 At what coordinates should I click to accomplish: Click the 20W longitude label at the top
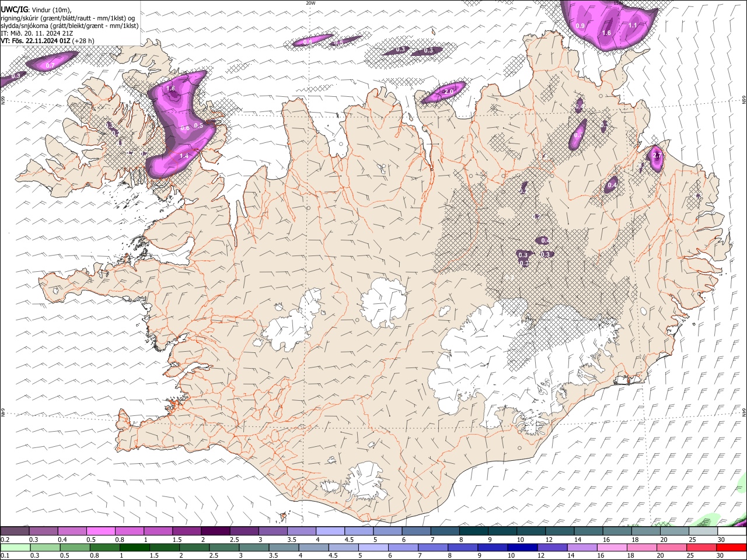point(310,3)
